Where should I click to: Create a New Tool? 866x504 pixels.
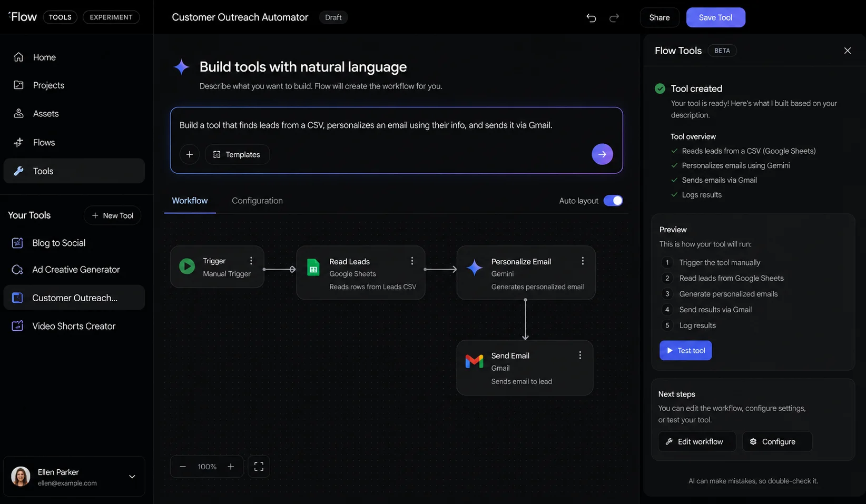(112, 215)
